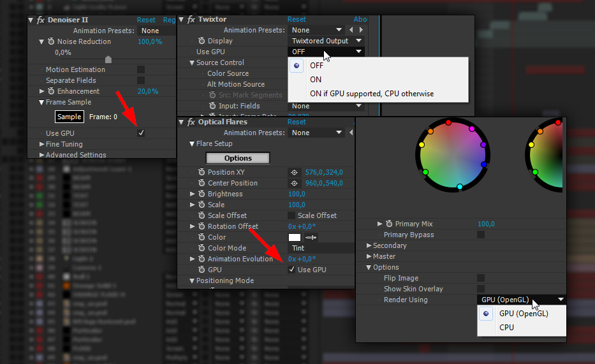The image size is (595, 364).
Task: Open Optical Flares Animation Presets dropdown
Action: tap(316, 133)
